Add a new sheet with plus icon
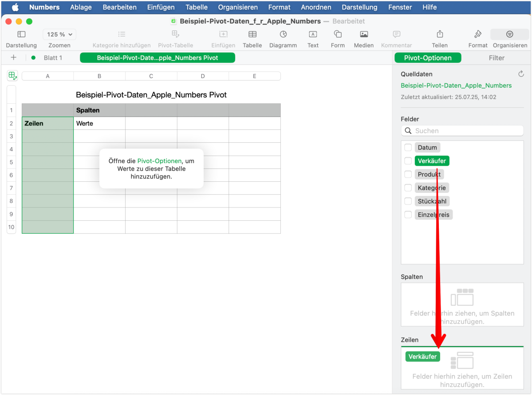The height and width of the screenshot is (395, 532). (x=14, y=58)
